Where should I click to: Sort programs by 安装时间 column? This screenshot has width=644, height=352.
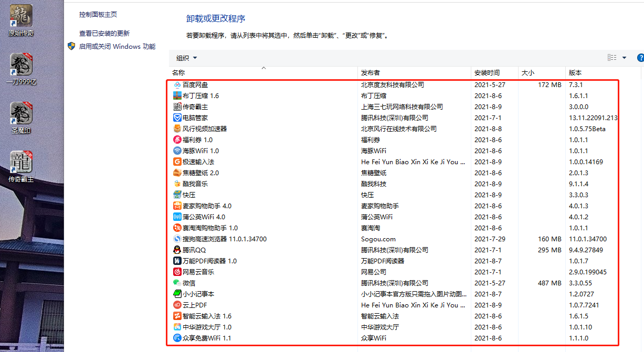[487, 73]
